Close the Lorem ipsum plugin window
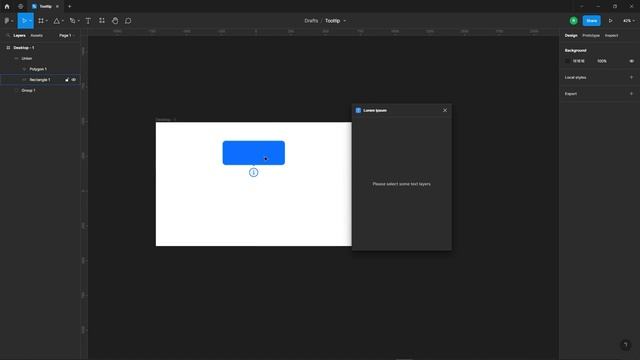This screenshot has height=360, width=640. pyautogui.click(x=445, y=110)
